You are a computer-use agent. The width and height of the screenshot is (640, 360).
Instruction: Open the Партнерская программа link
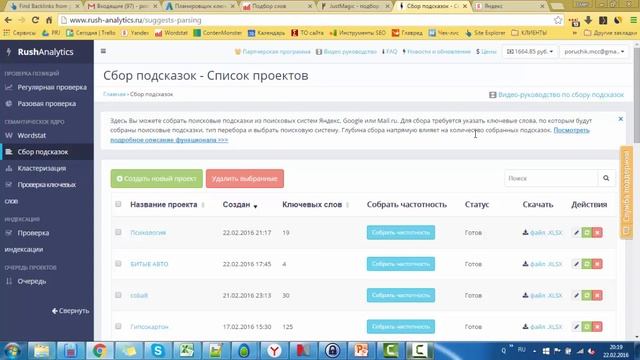point(272,52)
